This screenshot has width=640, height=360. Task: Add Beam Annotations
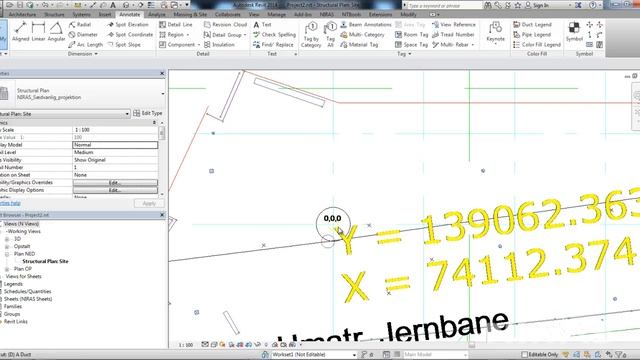coord(365,24)
